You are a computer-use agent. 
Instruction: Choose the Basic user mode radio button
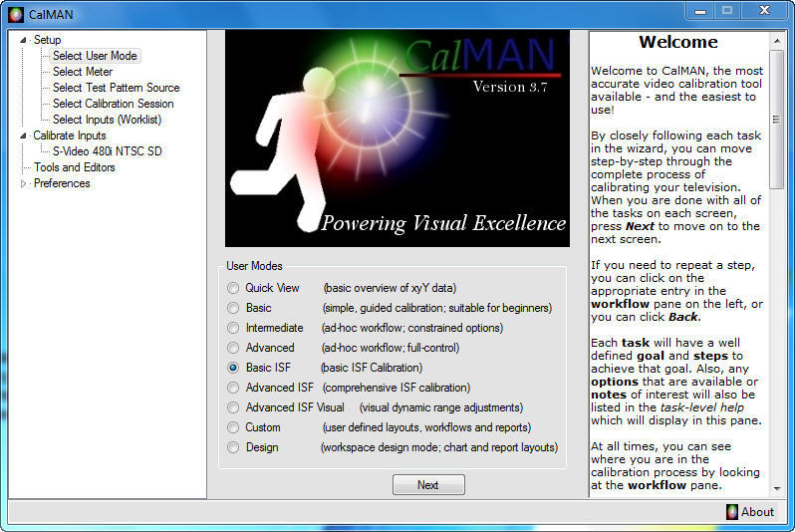[233, 308]
